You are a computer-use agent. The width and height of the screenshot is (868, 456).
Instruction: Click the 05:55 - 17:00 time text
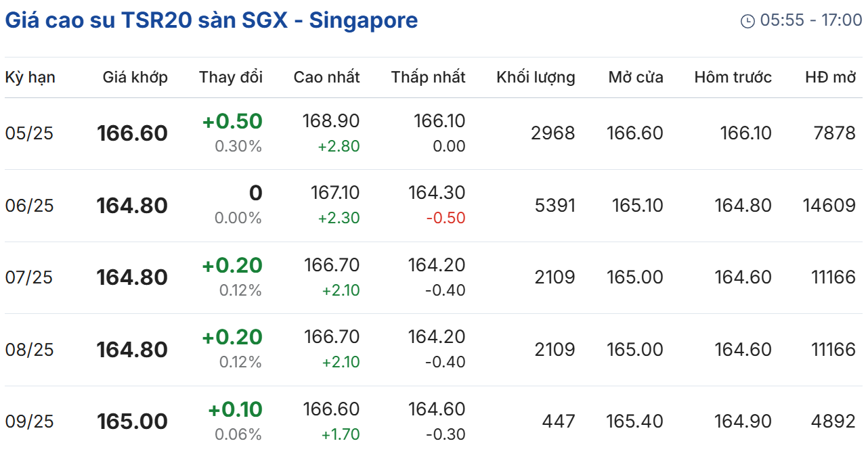point(810,20)
